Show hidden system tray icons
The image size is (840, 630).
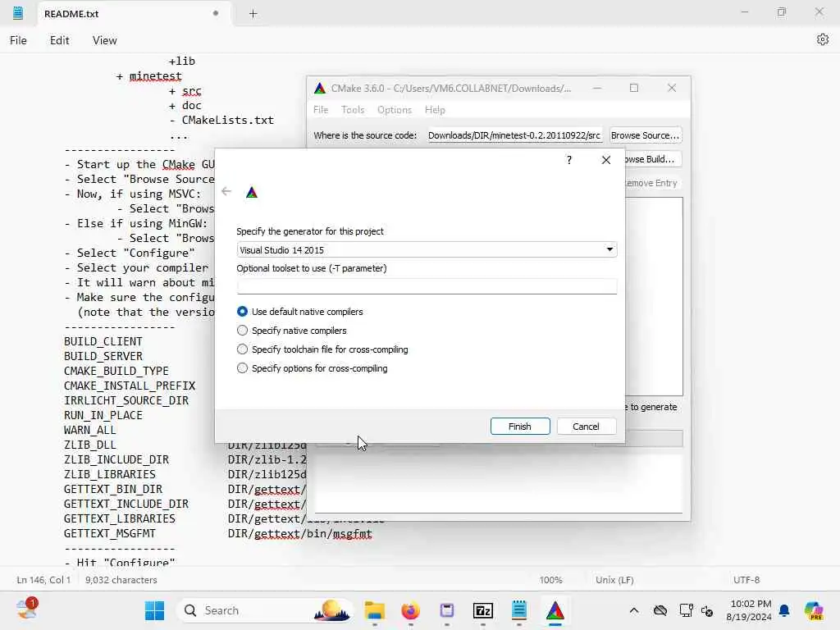pos(634,610)
